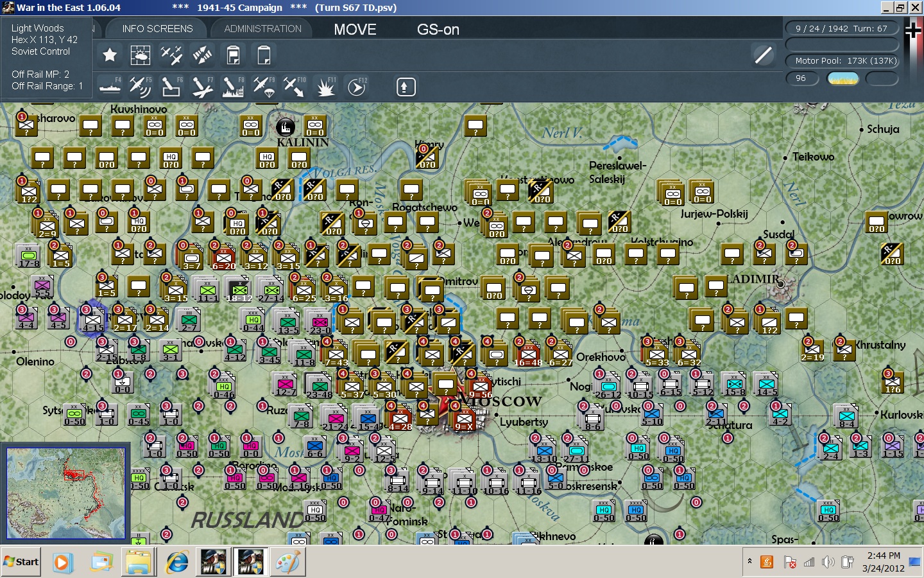Screen dimensions: 924x578
Task: Launch Windows Media Player from taskbar
Action: click(62, 563)
